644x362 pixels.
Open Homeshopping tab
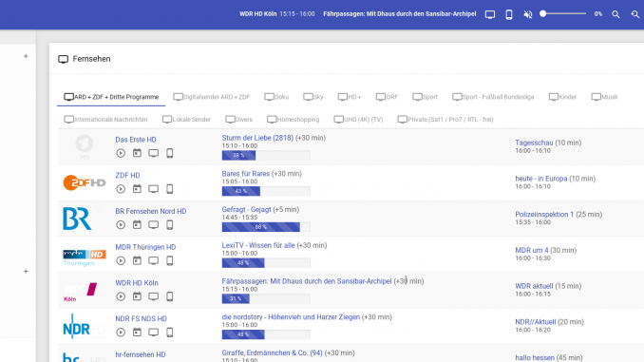tap(293, 120)
